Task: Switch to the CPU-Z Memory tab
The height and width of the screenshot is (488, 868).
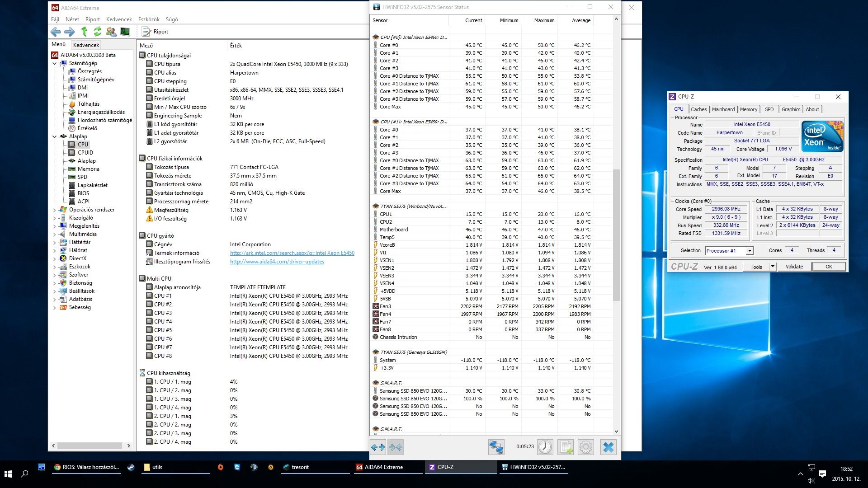Action: point(748,109)
